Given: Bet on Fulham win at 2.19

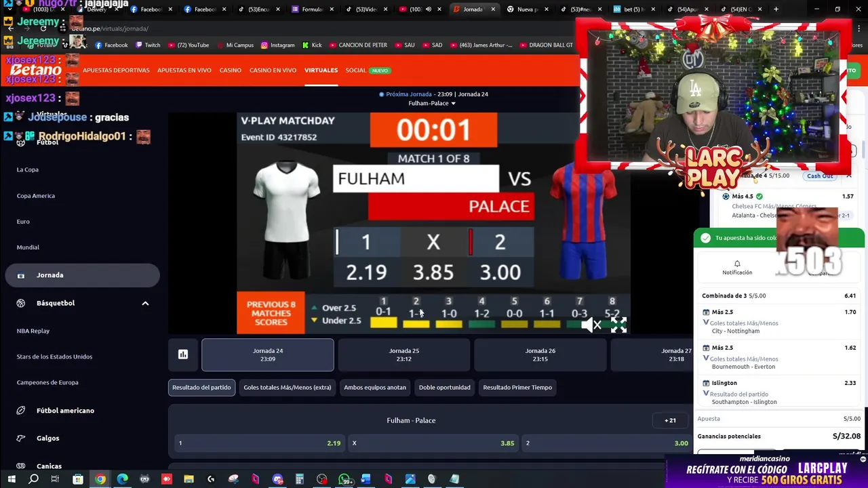Looking at the screenshot, I should [259, 443].
